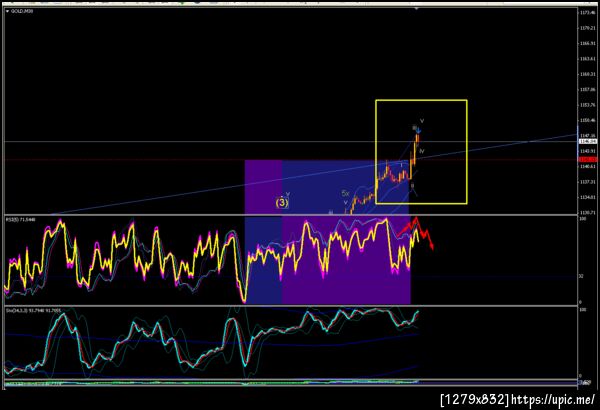Click the 1140.61 price axis value
600x410 pixels.
click(588, 167)
